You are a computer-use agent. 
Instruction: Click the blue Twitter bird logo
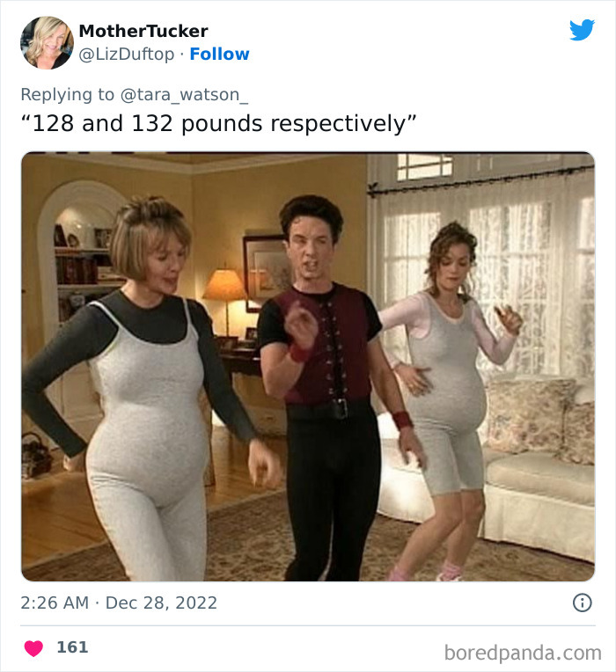tap(582, 30)
